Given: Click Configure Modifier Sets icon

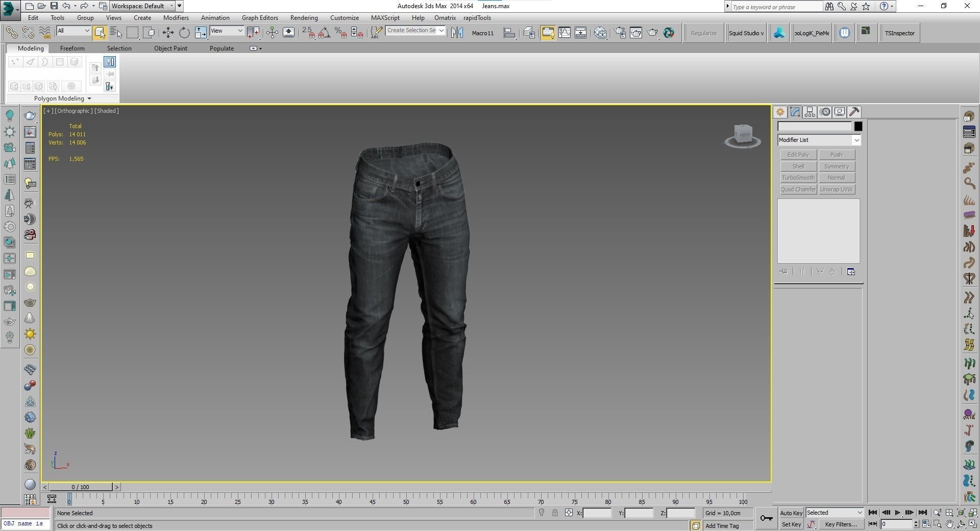Looking at the screenshot, I should pyautogui.click(x=851, y=272).
